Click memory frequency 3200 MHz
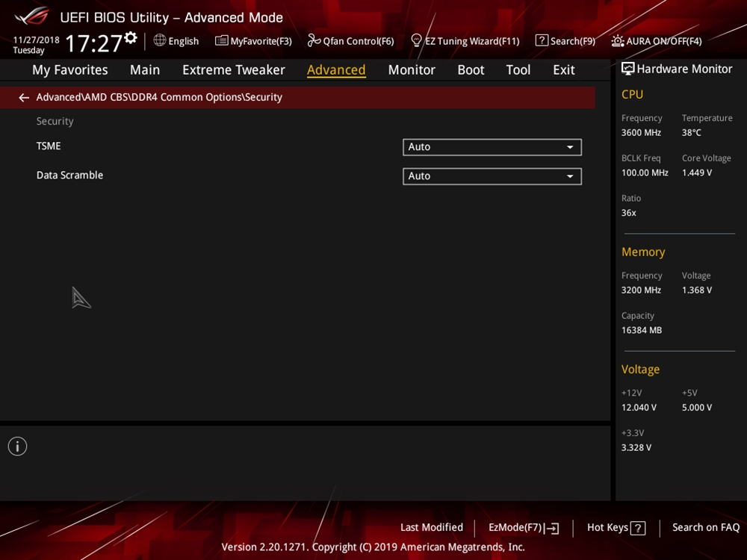The width and height of the screenshot is (747, 560). [641, 290]
